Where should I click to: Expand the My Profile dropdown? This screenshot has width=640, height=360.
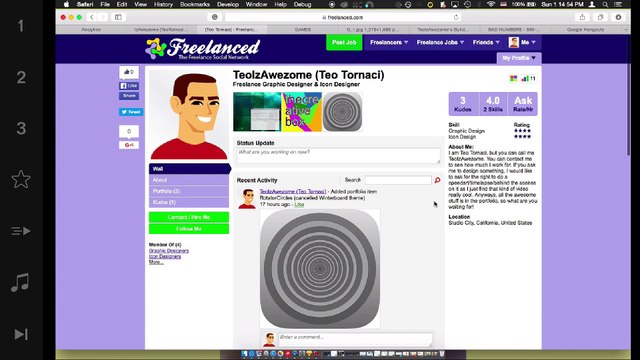point(519,58)
